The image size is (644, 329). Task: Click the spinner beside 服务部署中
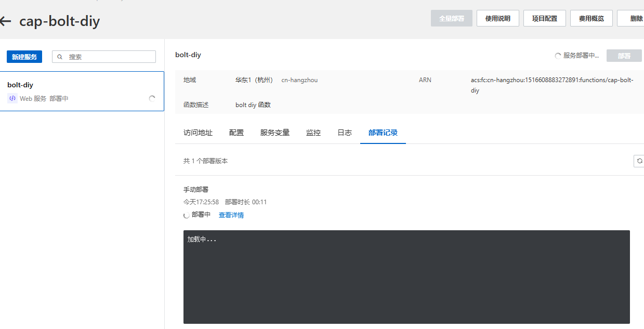tap(558, 56)
